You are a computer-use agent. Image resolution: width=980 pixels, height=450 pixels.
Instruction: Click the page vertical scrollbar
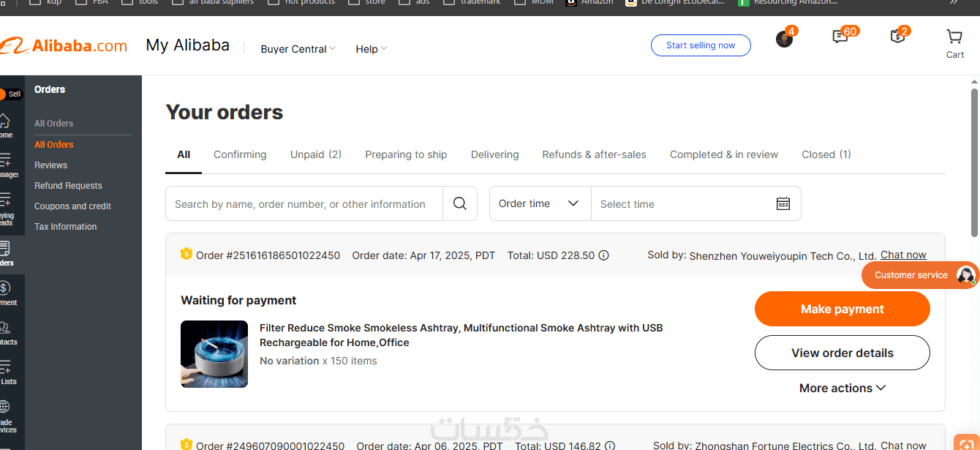tap(974, 162)
